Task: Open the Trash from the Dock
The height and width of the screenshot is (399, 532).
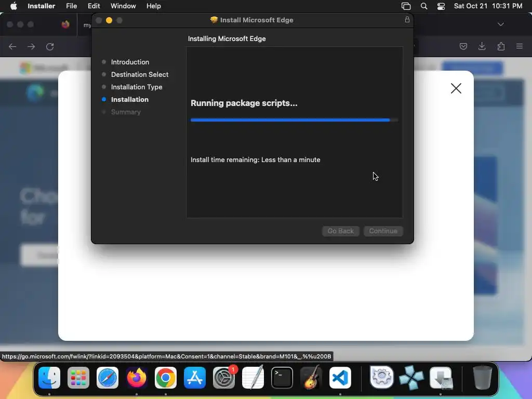Action: [x=483, y=378]
